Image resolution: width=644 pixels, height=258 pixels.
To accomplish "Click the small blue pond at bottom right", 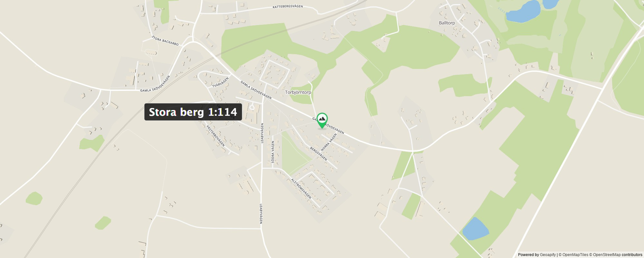I will tap(475, 229).
